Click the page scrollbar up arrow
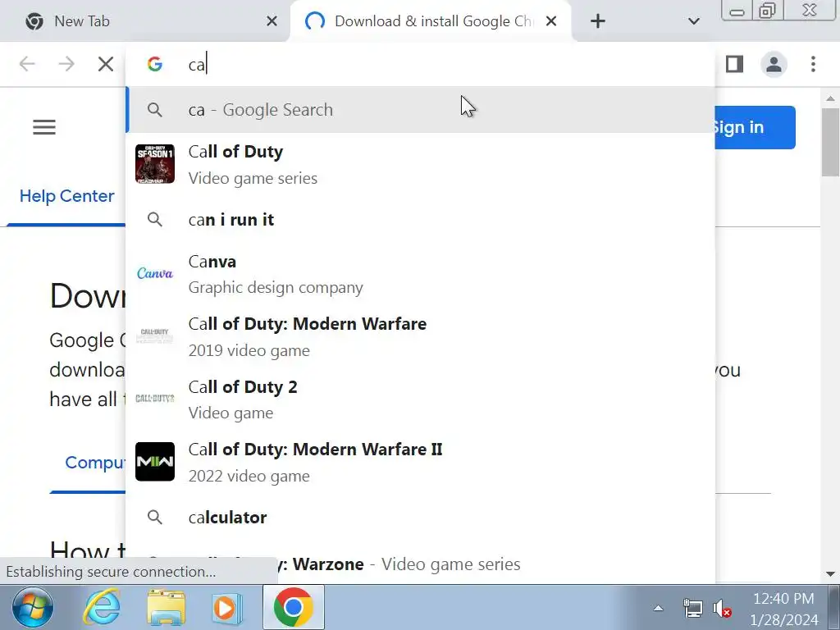The width and height of the screenshot is (840, 630). pyautogui.click(x=830, y=98)
